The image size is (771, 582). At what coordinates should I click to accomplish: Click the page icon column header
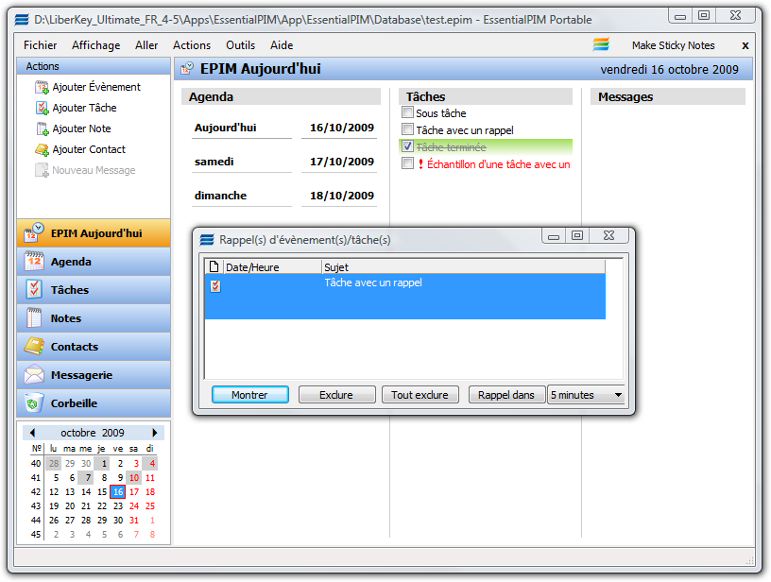click(214, 267)
